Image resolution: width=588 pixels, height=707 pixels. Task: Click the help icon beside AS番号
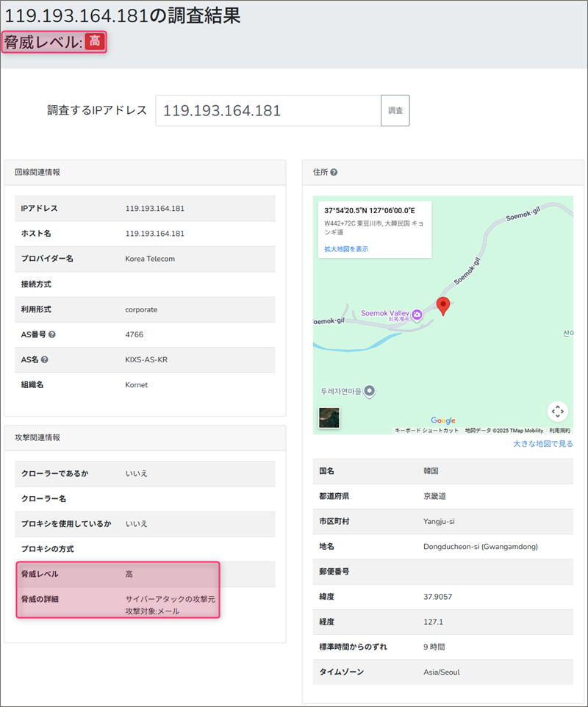pyautogui.click(x=52, y=334)
